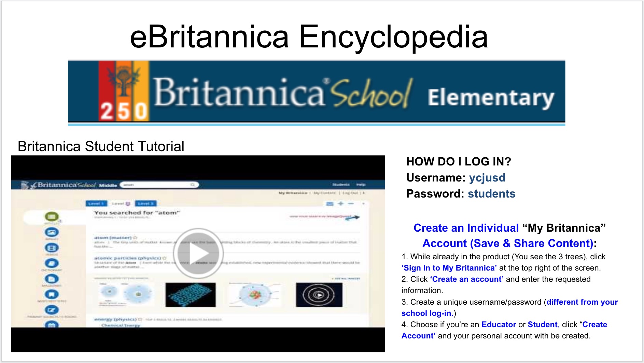
Task: Open the atom (matter) result link
Action: coord(113,237)
